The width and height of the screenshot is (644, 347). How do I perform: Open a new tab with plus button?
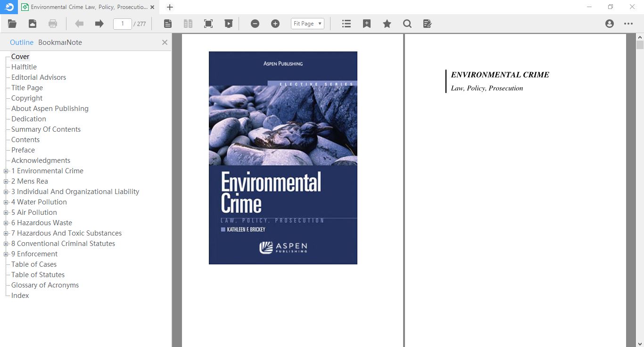(170, 7)
